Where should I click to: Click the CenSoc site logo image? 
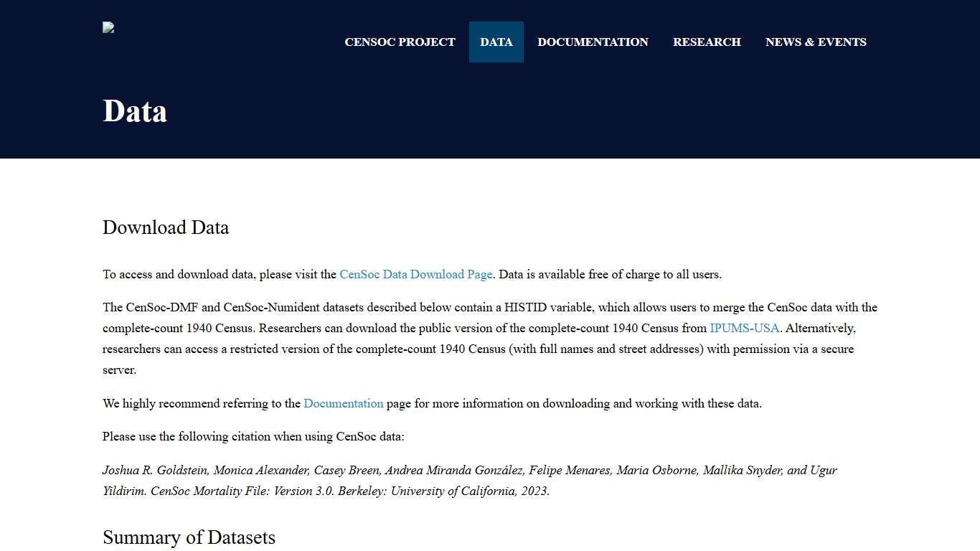click(x=108, y=27)
